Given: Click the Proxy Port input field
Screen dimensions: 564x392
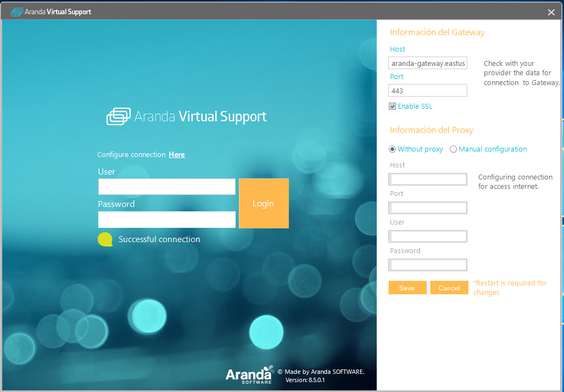Looking at the screenshot, I should (428, 208).
